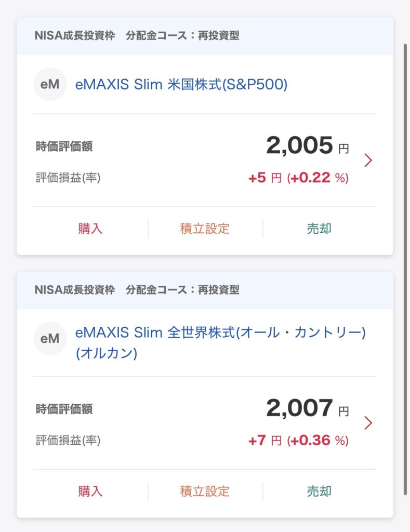Screen dimensions: 410x532
Task: Click the eM icon beside All Country fund
Action: [50, 339]
